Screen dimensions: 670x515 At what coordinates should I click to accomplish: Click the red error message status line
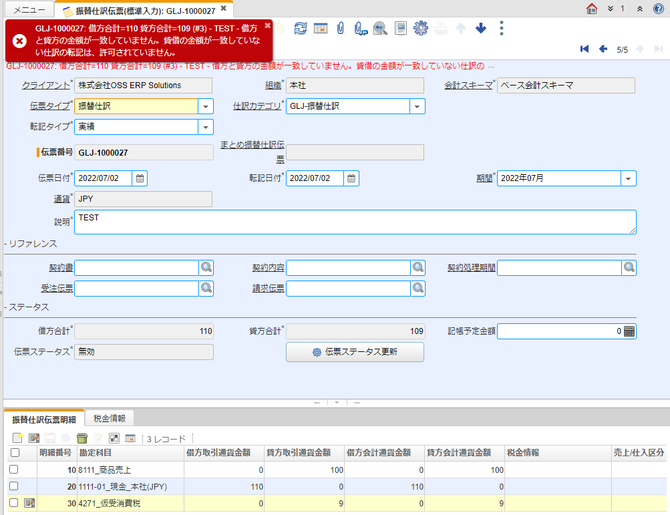point(250,66)
